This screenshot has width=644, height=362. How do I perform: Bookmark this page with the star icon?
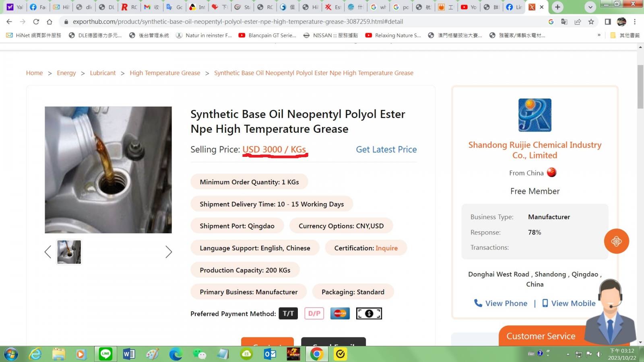click(x=591, y=22)
